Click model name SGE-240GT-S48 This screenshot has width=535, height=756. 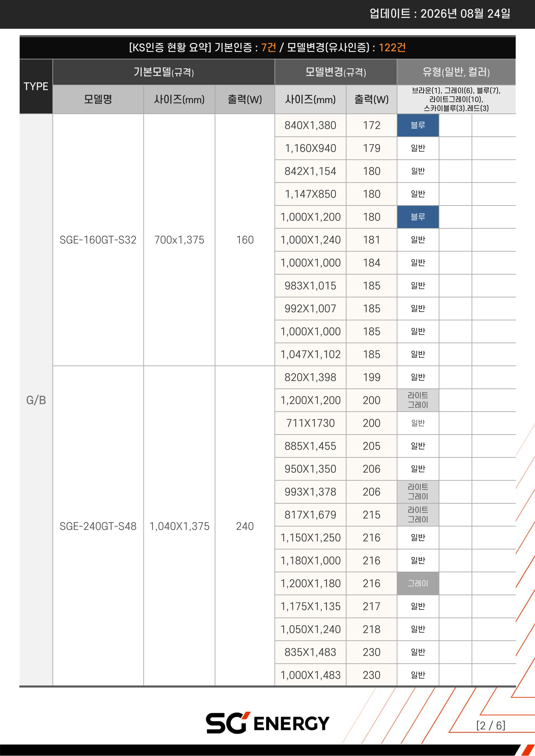pos(98,526)
